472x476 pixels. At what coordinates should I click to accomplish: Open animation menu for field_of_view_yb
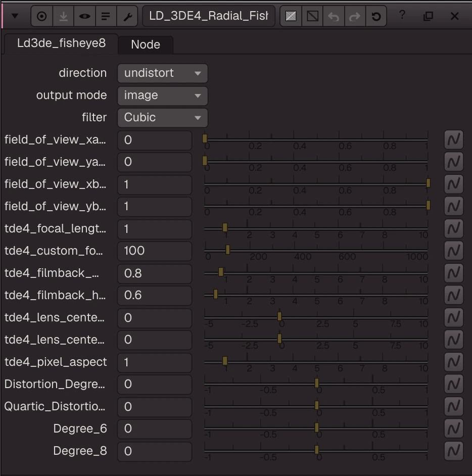[x=454, y=206]
